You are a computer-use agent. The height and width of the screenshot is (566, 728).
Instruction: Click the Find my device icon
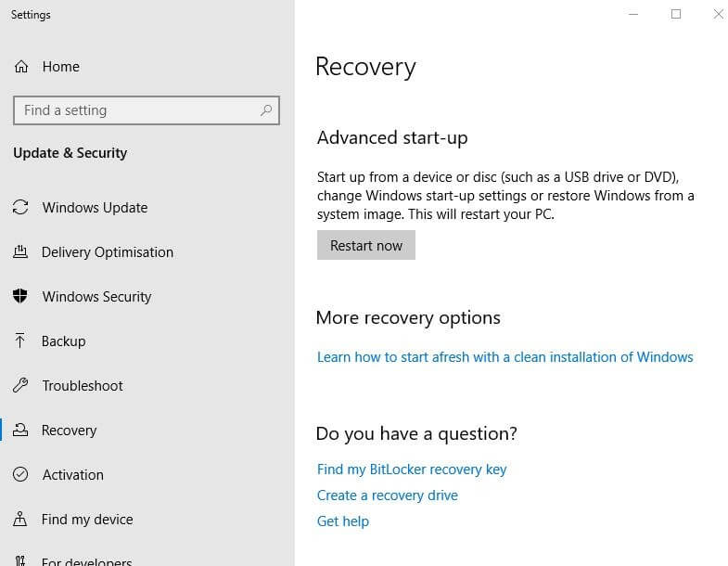[x=20, y=520]
